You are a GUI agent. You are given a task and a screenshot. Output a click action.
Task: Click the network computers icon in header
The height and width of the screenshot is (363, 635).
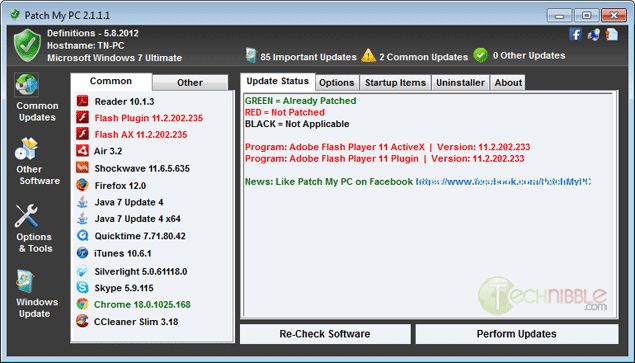pyautogui.click(x=594, y=34)
